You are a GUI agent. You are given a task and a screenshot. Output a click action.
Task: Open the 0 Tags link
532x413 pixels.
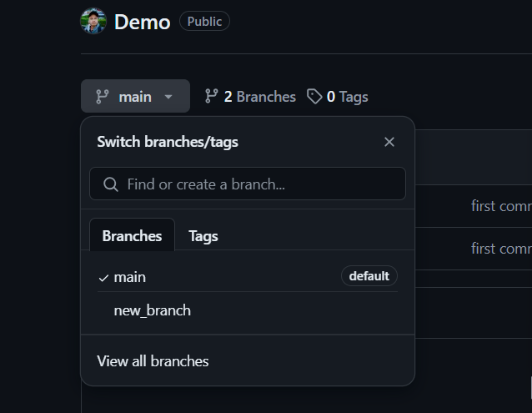pos(347,97)
